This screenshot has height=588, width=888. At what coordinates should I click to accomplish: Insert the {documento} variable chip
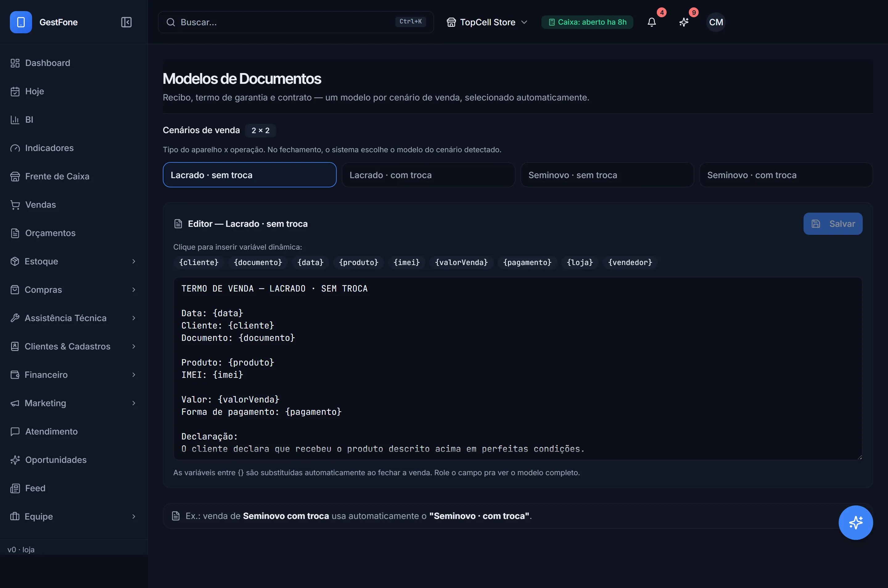pyautogui.click(x=258, y=263)
